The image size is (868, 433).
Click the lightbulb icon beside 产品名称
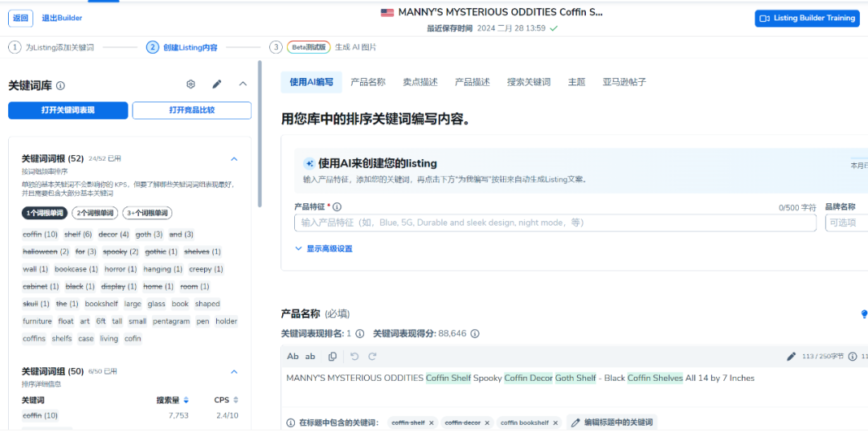tap(863, 314)
